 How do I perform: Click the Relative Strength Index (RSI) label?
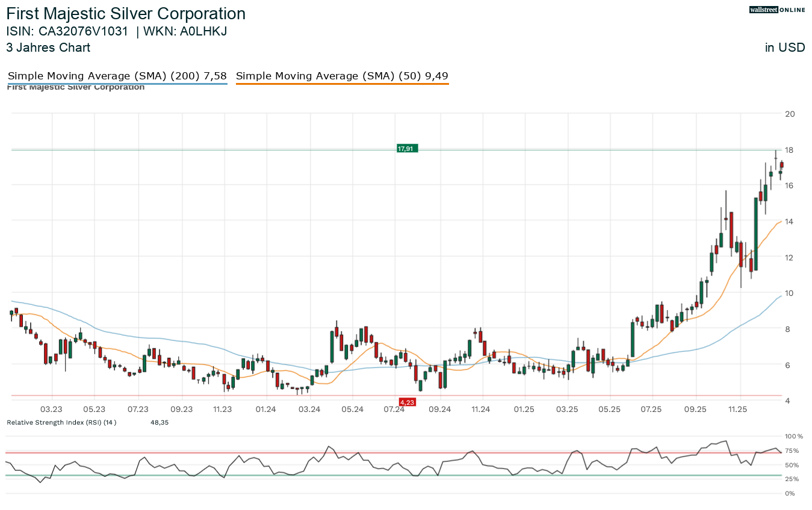tap(61, 423)
